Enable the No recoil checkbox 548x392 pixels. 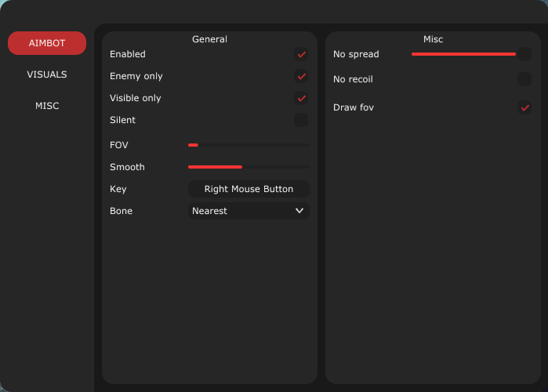[524, 79]
